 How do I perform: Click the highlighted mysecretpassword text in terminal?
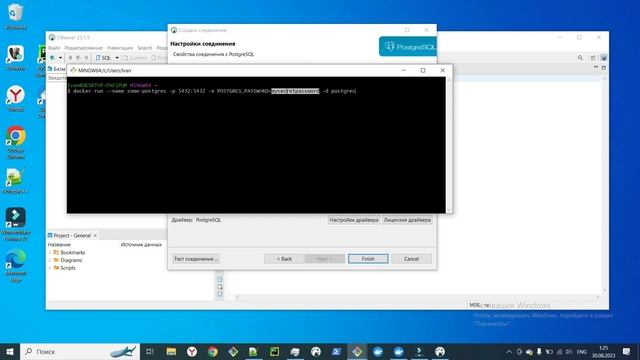(x=295, y=91)
